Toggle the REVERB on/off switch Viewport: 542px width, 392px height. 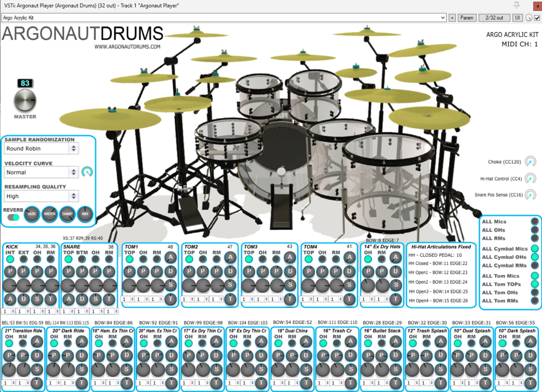(13, 217)
